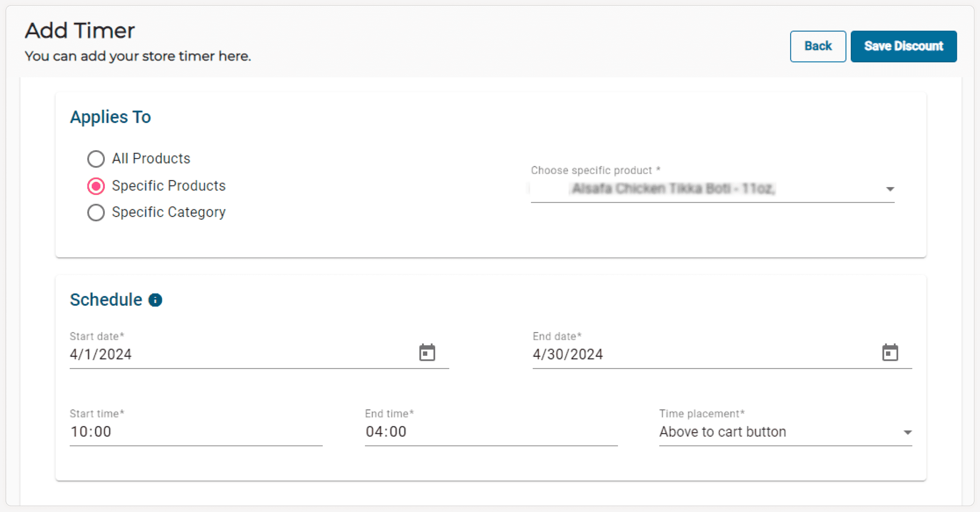Select the Specific Products radio button
980x512 pixels.
pos(96,186)
